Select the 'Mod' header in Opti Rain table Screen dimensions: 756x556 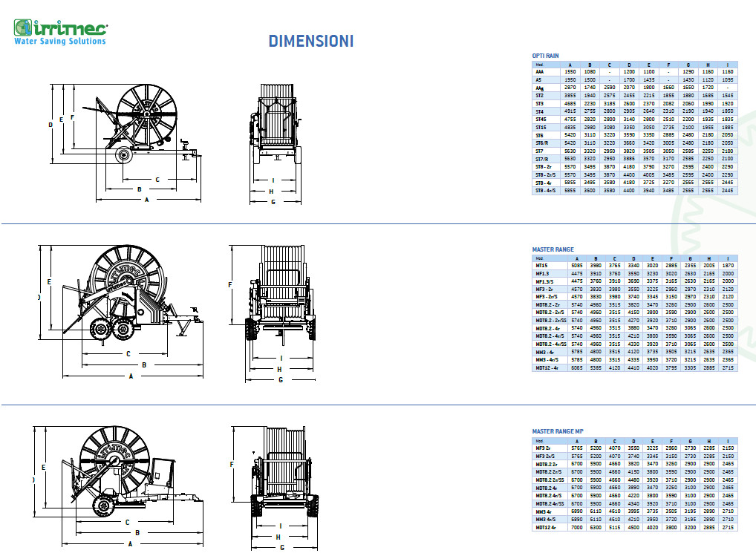tap(539, 65)
